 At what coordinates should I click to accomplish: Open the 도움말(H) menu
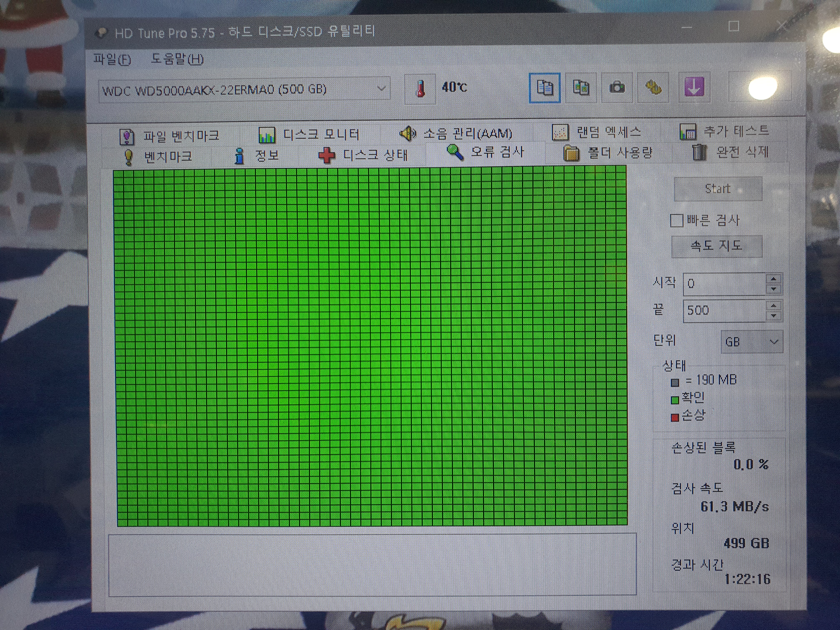click(177, 59)
